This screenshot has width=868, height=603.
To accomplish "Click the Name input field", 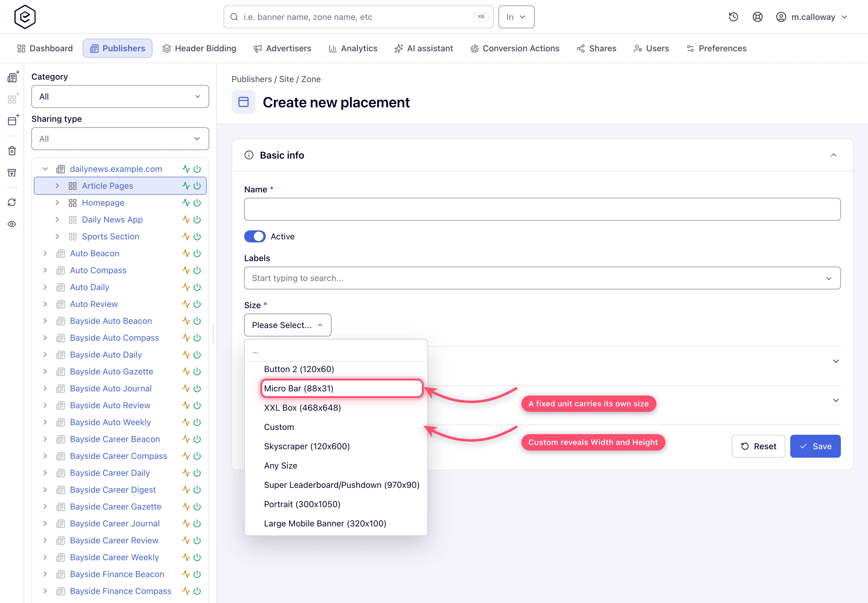I will tap(542, 209).
